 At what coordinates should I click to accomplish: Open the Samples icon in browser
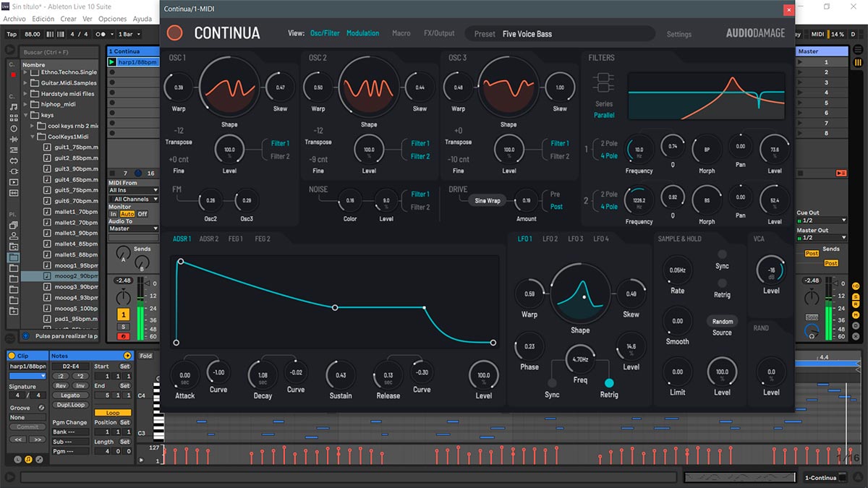(13, 193)
